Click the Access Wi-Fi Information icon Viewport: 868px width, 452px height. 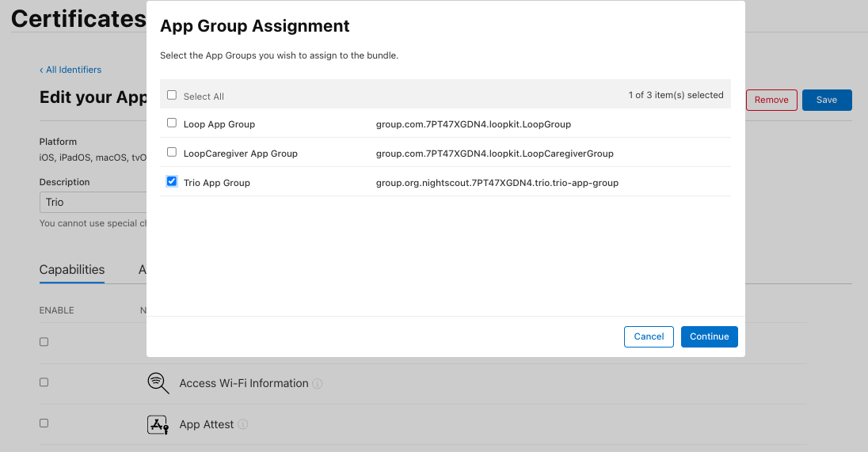coord(158,383)
